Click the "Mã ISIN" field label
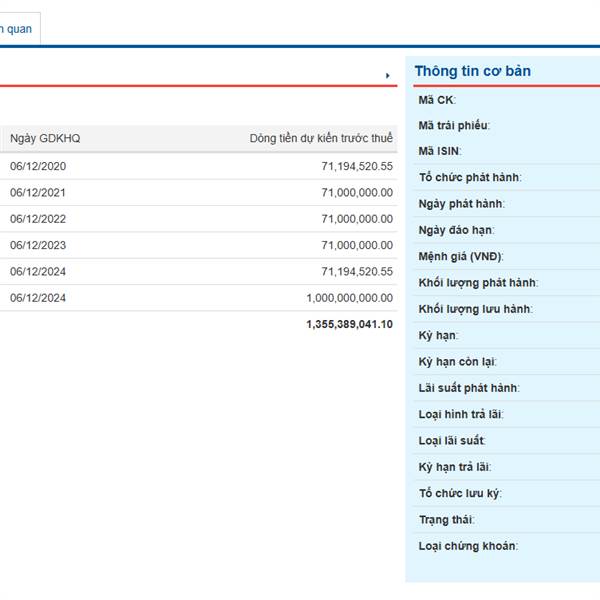Screen dimensions: 600x600 coord(440,151)
